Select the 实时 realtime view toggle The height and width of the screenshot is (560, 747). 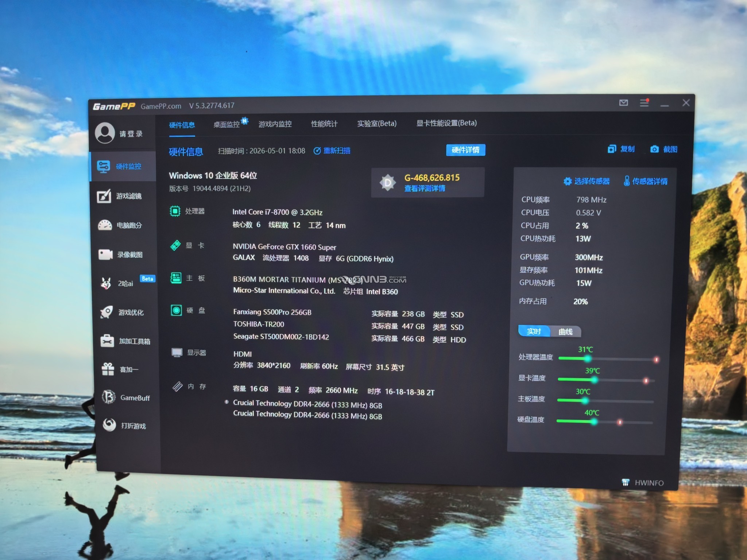pyautogui.click(x=534, y=331)
